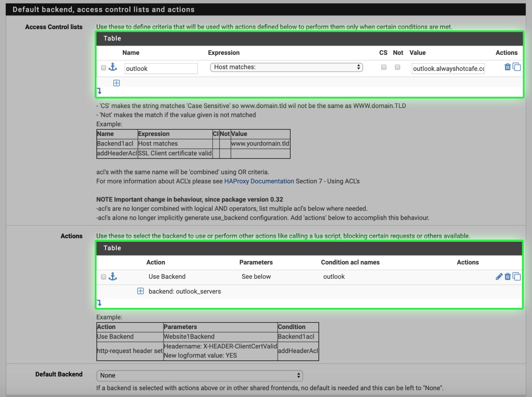Open the Default Backend None dropdown
This screenshot has width=532, height=397.
pos(199,376)
